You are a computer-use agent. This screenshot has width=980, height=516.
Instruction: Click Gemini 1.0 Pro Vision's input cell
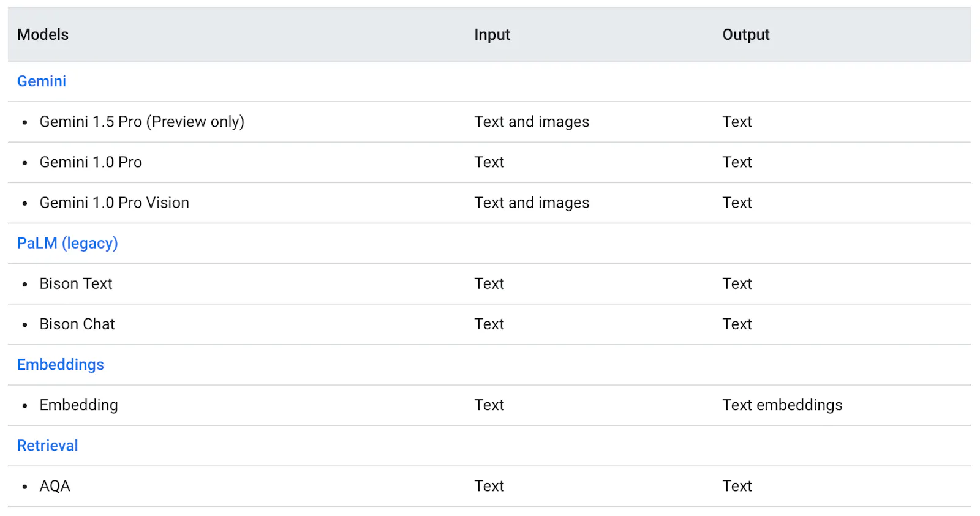coord(532,203)
